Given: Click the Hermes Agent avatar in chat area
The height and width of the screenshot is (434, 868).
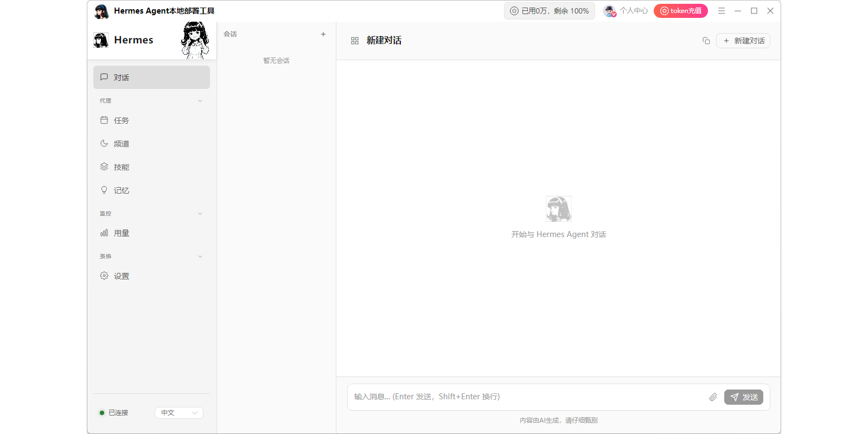Looking at the screenshot, I should 559,209.
